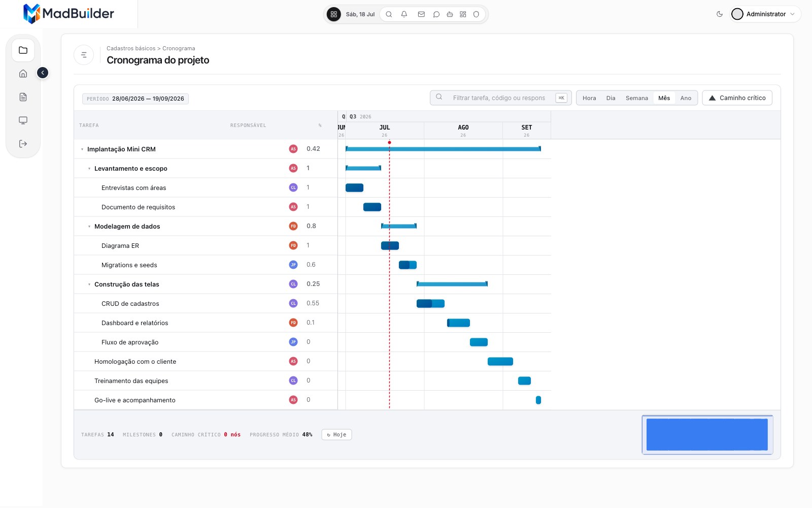The width and height of the screenshot is (812, 508).
Task: Open the chat bubble icon
Action: tap(436, 14)
